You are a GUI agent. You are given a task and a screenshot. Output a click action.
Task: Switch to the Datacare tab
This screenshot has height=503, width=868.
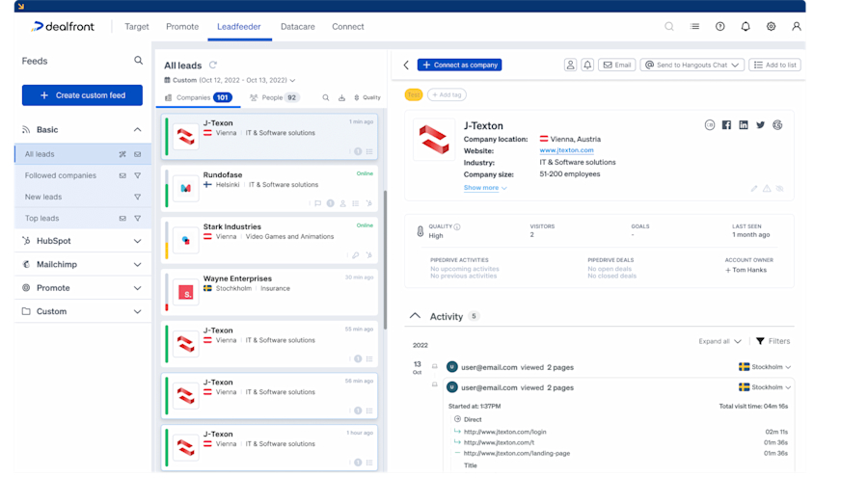(x=298, y=27)
